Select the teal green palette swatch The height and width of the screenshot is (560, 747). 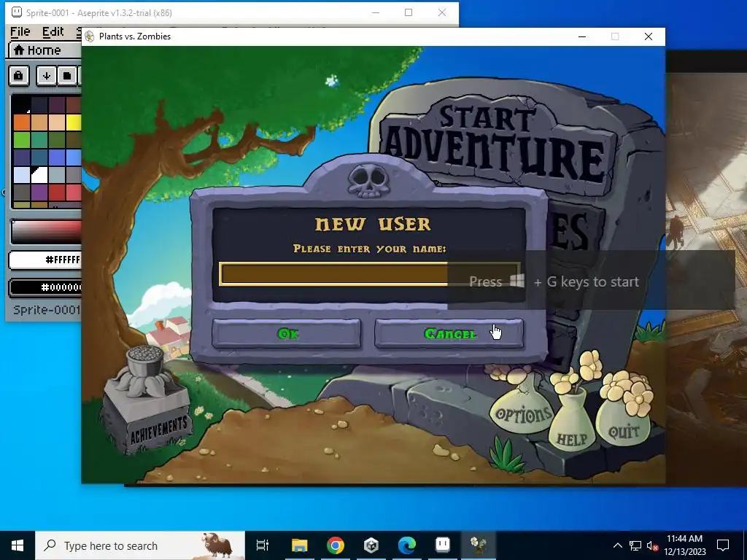[x=39, y=139]
